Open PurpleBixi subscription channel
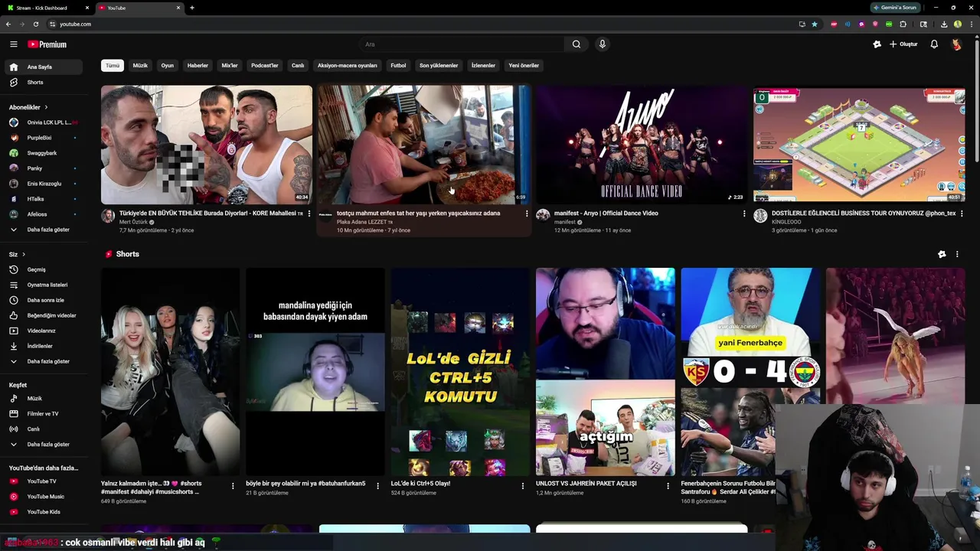Image resolution: width=980 pixels, height=551 pixels. click(42, 138)
